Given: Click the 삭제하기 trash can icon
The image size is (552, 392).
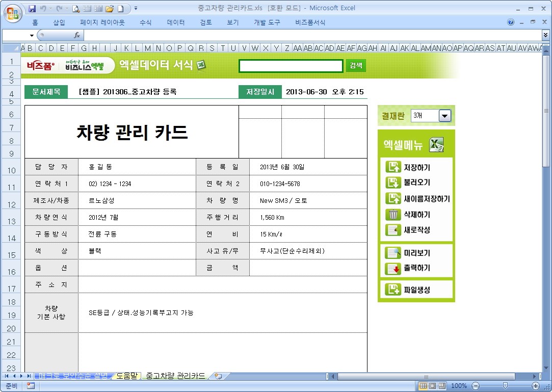Looking at the screenshot, I should tap(393, 215).
